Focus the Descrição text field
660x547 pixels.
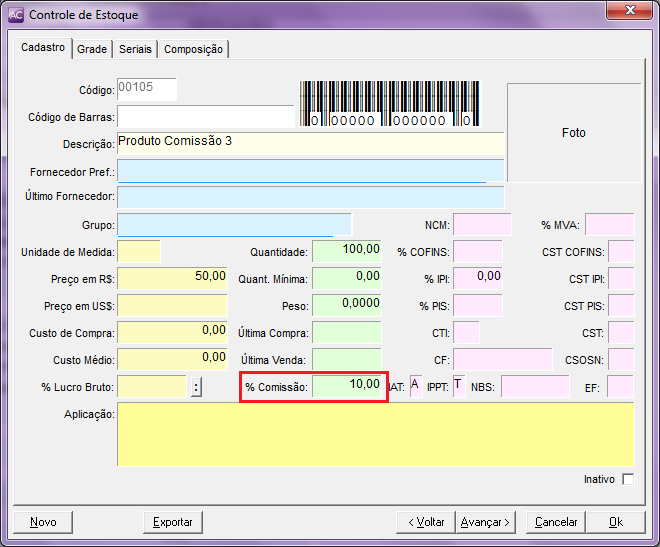(310, 144)
